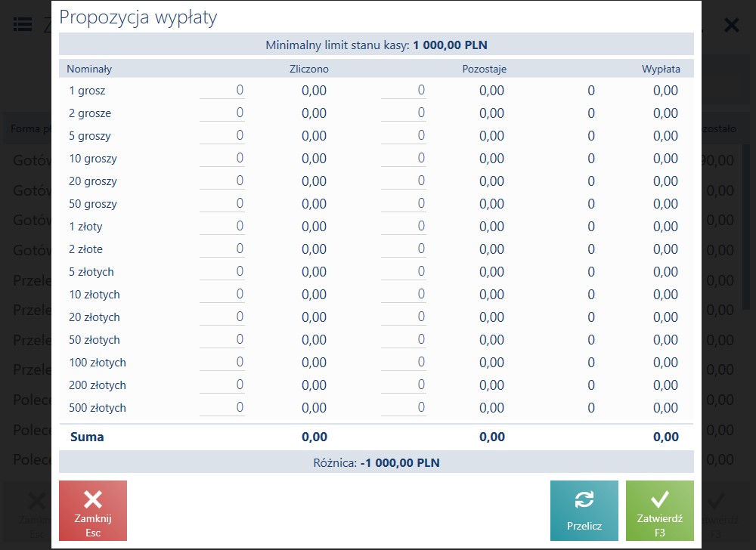The height and width of the screenshot is (550, 756).
Task: Select the Zliczono quantity field for 500 złotych
Action: click(222, 407)
